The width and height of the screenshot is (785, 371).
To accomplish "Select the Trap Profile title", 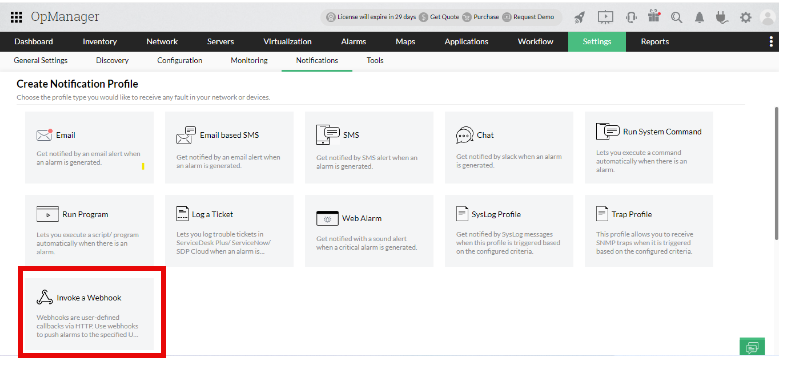I will pyautogui.click(x=632, y=214).
